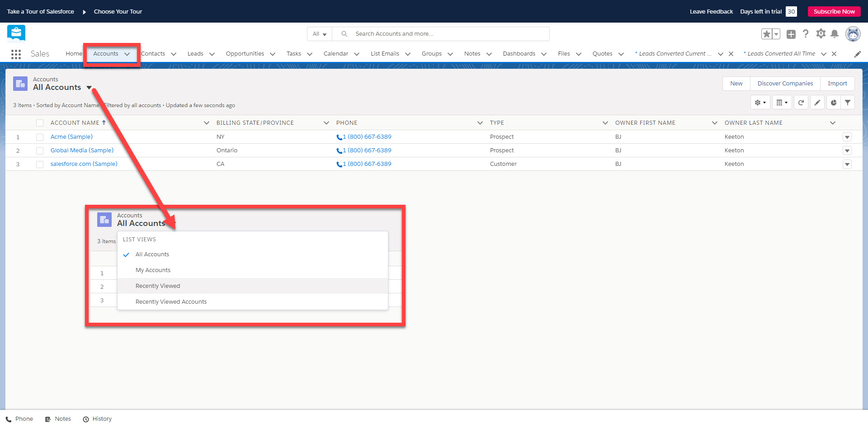The width and height of the screenshot is (868, 428).
Task: Focus the Search Accounts input field
Action: pos(448,34)
